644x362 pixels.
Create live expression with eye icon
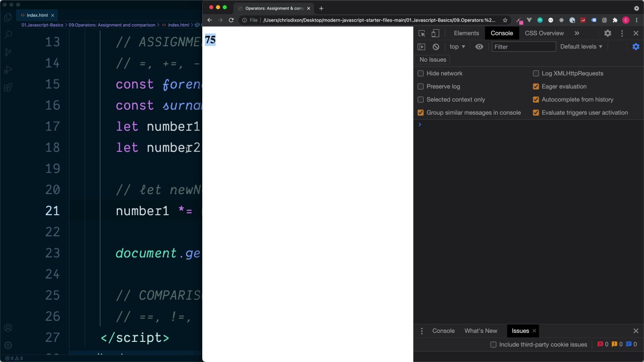tap(479, 47)
